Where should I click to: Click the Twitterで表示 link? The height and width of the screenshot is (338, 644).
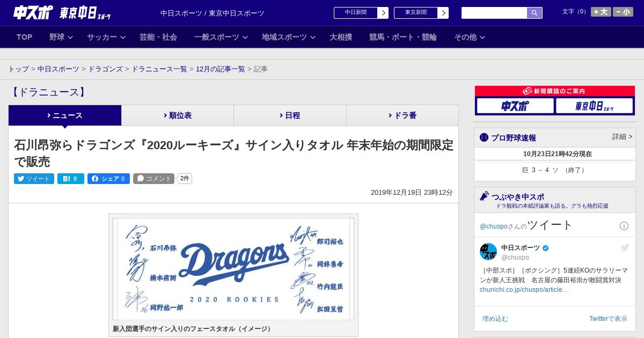tap(608, 319)
